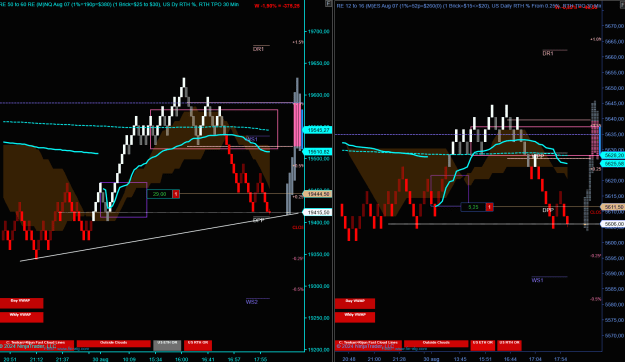The width and height of the screenshot is (625, 362).
Task: Click the red W percent readout, left chart
Action: click(277, 6)
